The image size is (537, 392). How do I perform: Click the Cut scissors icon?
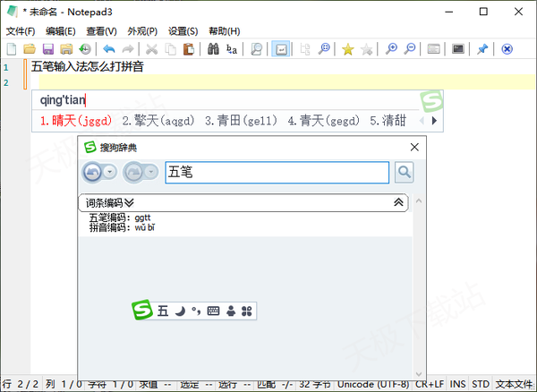click(151, 49)
